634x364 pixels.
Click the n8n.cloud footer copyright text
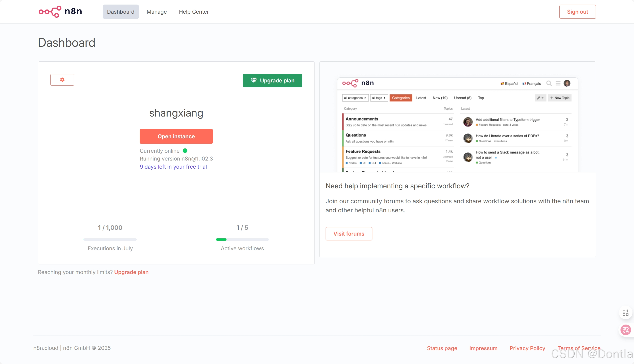click(x=72, y=348)
